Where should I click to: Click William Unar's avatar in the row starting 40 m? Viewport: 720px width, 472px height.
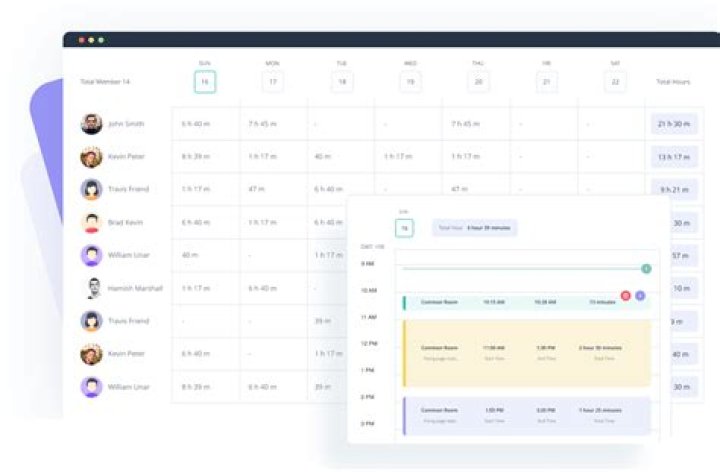(x=91, y=255)
